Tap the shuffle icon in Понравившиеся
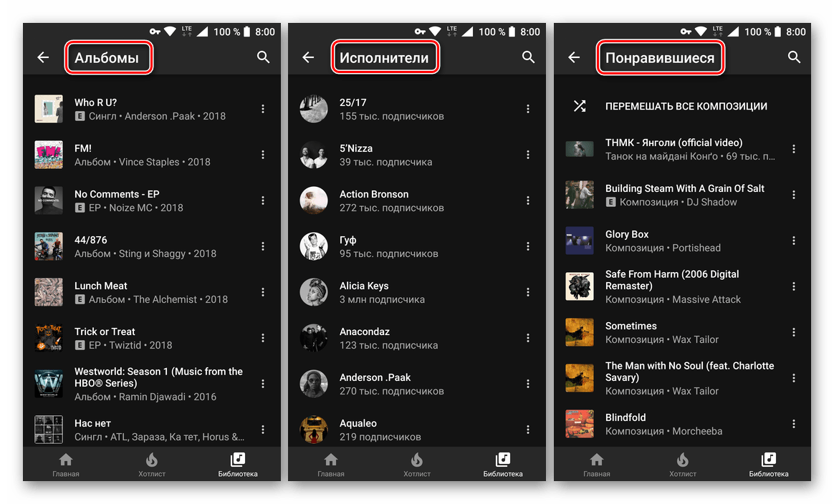 (x=579, y=106)
